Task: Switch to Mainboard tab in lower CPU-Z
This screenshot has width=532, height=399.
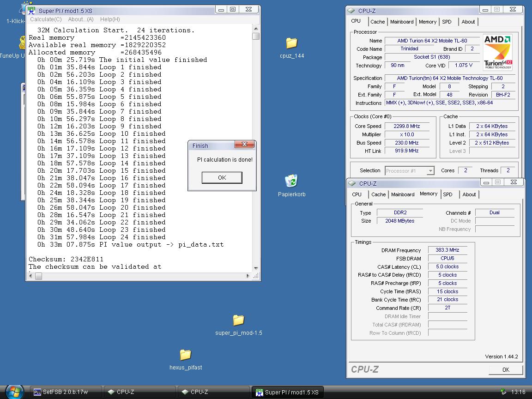Action: coord(403,194)
